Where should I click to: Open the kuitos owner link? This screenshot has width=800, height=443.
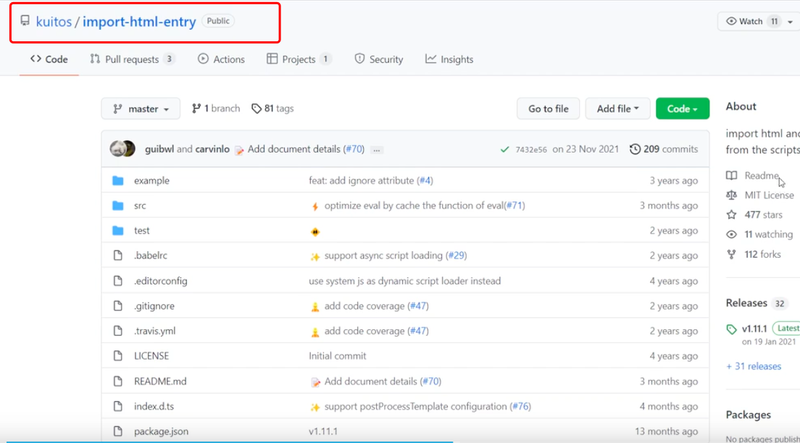click(x=54, y=21)
